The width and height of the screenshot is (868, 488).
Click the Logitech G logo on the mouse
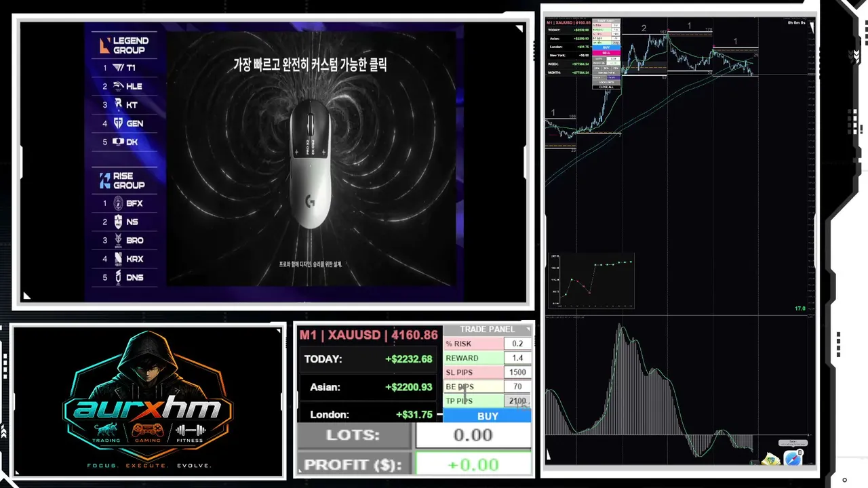[x=310, y=201]
